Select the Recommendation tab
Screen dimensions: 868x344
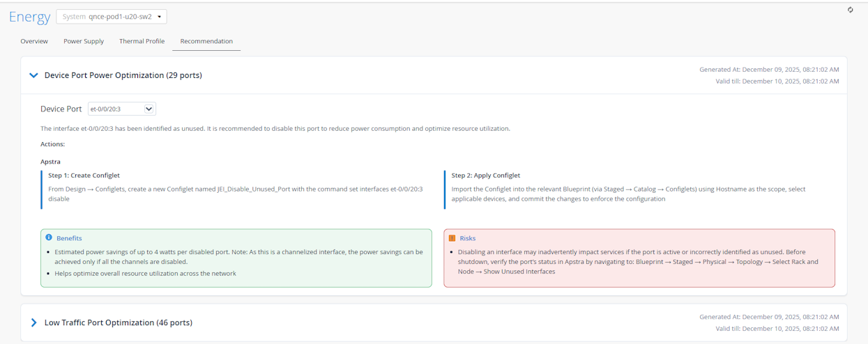206,41
